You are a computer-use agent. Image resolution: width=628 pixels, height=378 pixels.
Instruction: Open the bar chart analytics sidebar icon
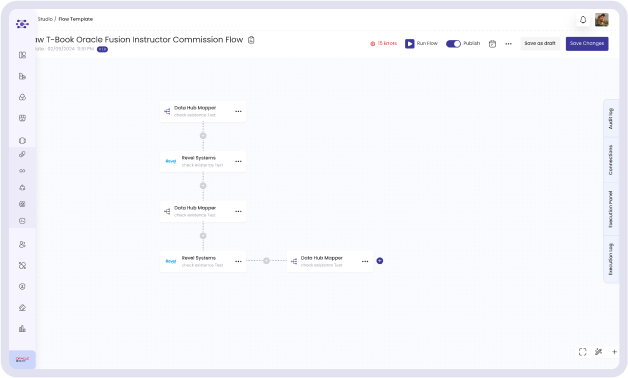pyautogui.click(x=22, y=329)
